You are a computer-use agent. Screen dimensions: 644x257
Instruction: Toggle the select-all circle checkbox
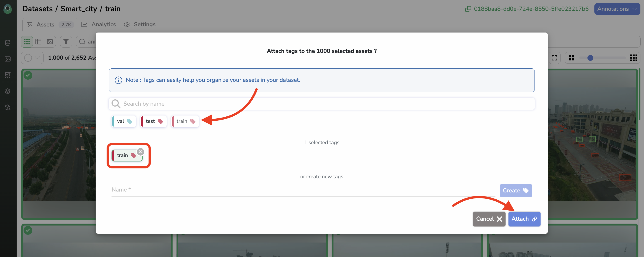(28, 58)
